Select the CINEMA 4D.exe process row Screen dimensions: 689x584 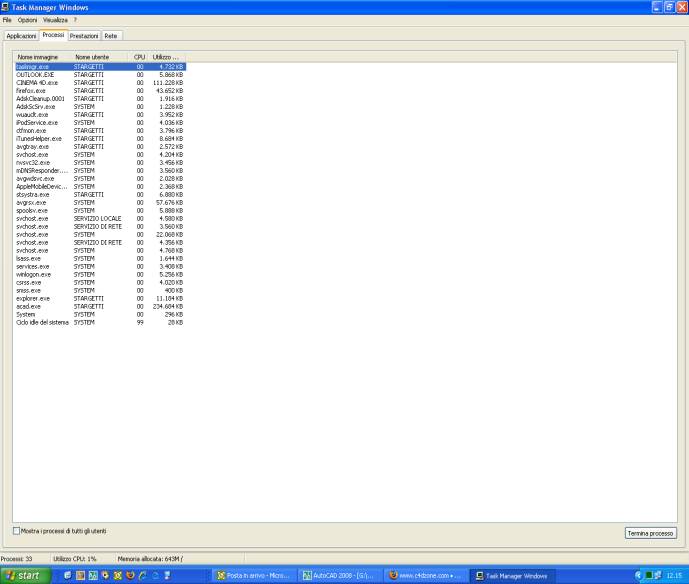[x=100, y=83]
